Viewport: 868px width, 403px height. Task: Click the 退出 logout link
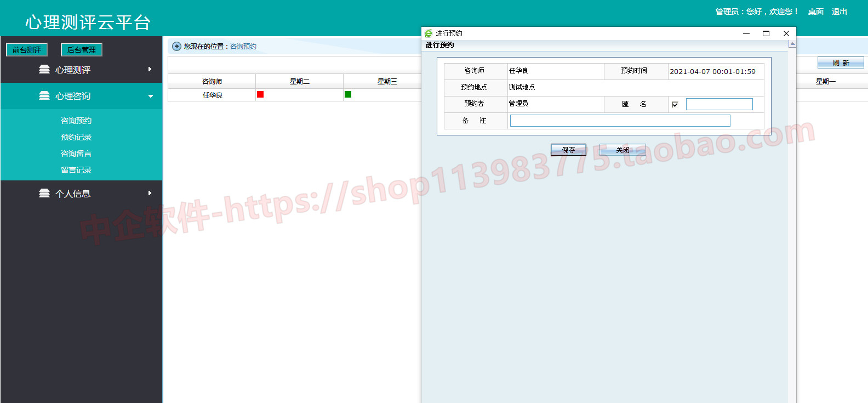pyautogui.click(x=840, y=12)
